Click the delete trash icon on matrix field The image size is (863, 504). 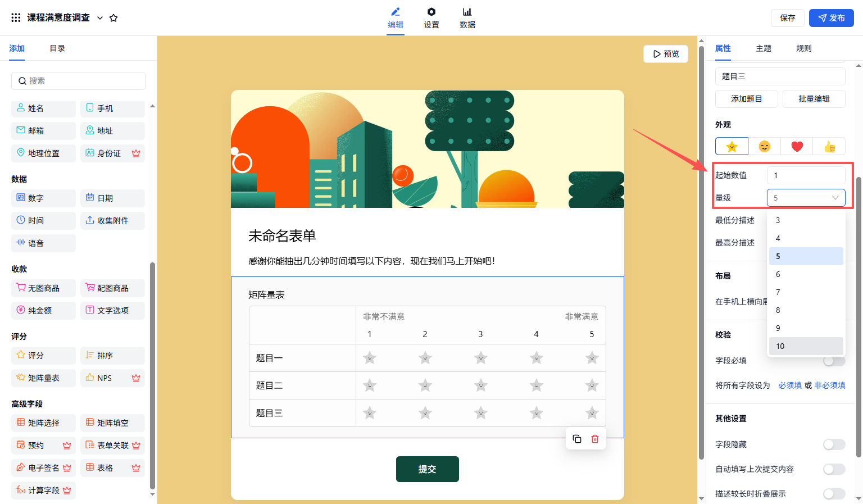click(x=595, y=439)
